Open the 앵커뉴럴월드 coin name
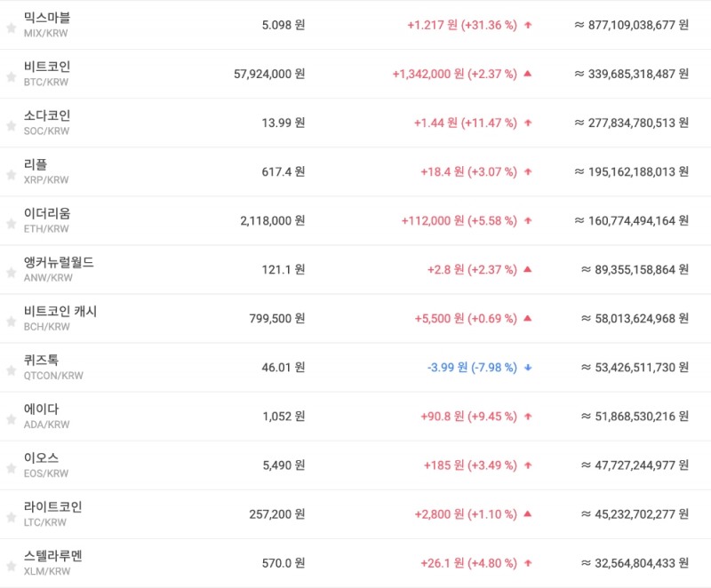Image resolution: width=711 pixels, height=588 pixels. coord(59,262)
